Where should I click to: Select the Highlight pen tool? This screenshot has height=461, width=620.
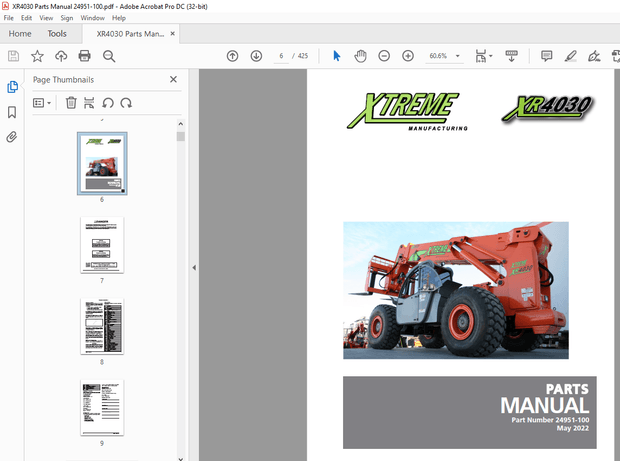570,56
